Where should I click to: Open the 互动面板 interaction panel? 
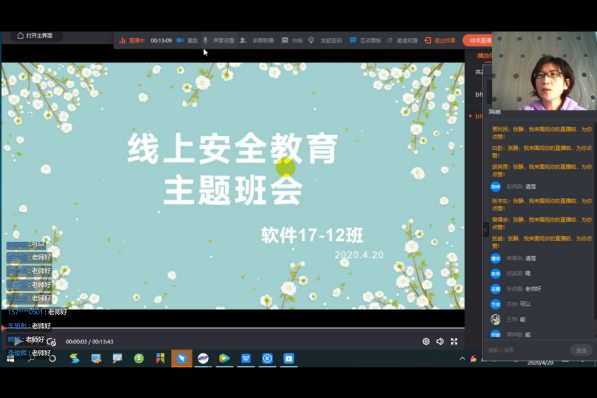coord(365,40)
